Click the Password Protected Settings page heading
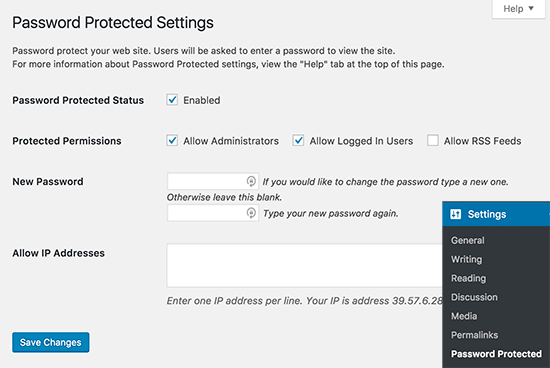This screenshot has width=550, height=368. (x=113, y=23)
